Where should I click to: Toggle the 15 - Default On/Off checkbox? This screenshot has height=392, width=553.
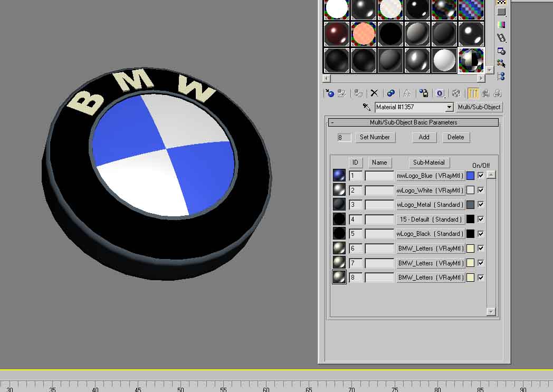tap(480, 219)
